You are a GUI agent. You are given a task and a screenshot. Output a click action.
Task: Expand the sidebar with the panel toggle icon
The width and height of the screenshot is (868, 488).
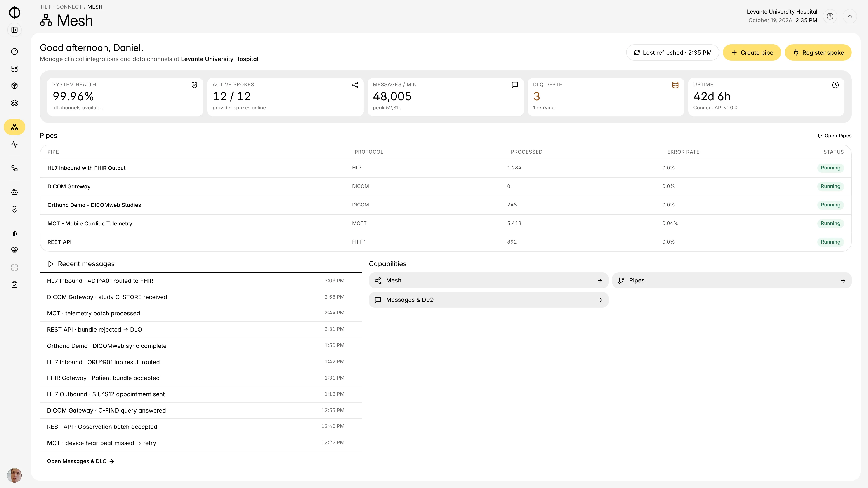[14, 30]
